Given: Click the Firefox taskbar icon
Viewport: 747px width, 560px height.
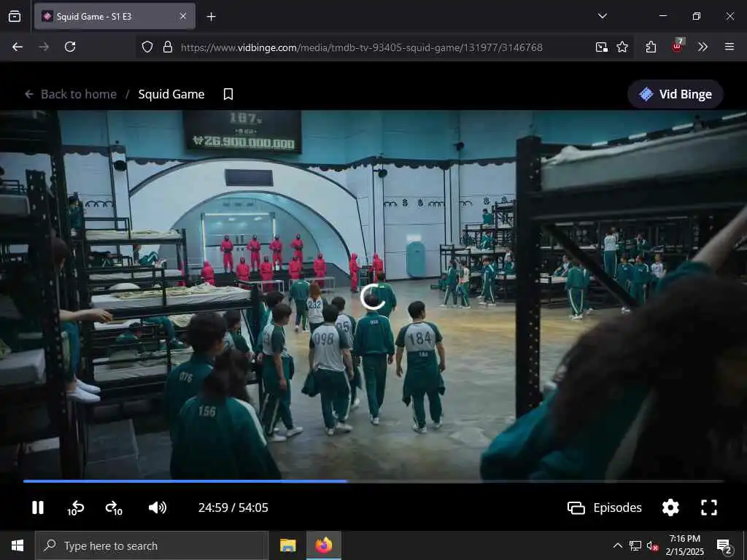Looking at the screenshot, I should (x=323, y=545).
